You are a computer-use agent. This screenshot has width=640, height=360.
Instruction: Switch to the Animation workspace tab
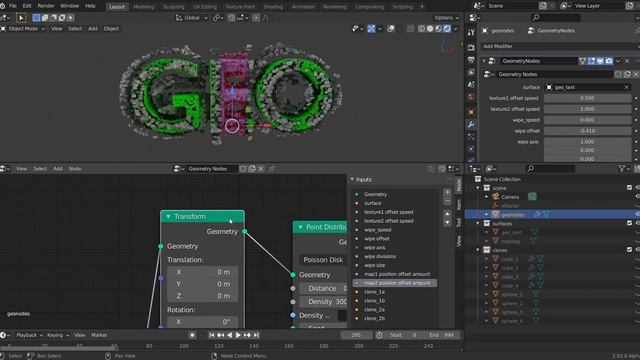pos(303,7)
